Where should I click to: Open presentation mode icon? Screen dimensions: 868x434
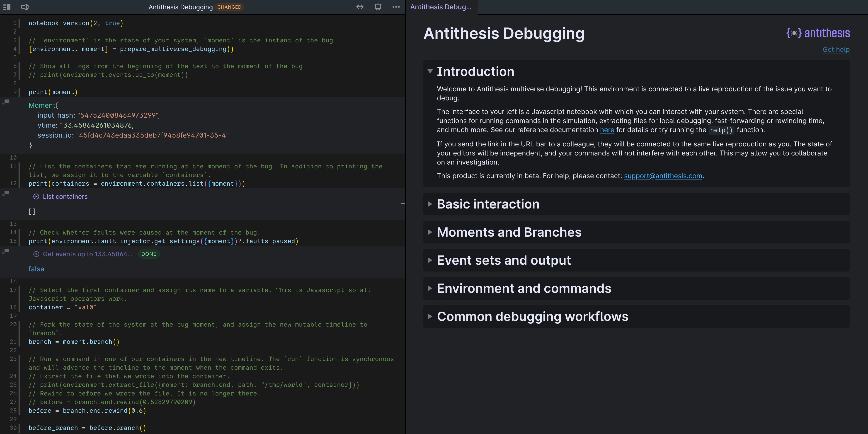(378, 7)
